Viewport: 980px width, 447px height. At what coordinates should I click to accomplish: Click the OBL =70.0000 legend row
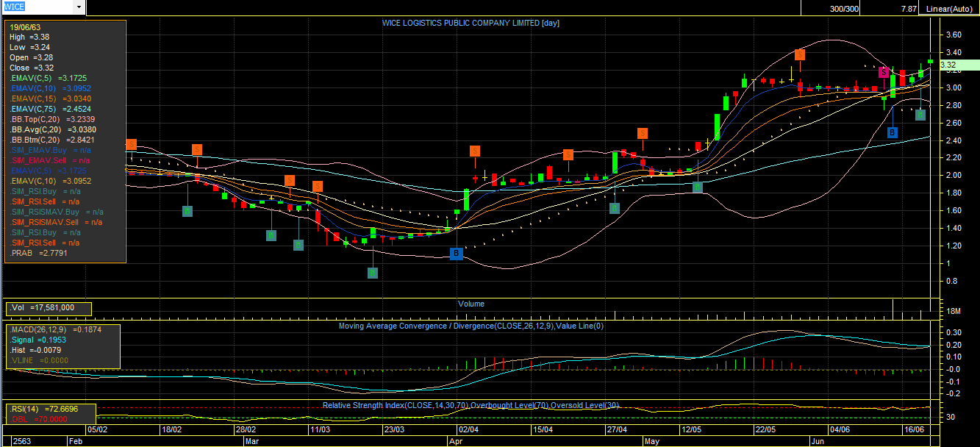pos(39,419)
